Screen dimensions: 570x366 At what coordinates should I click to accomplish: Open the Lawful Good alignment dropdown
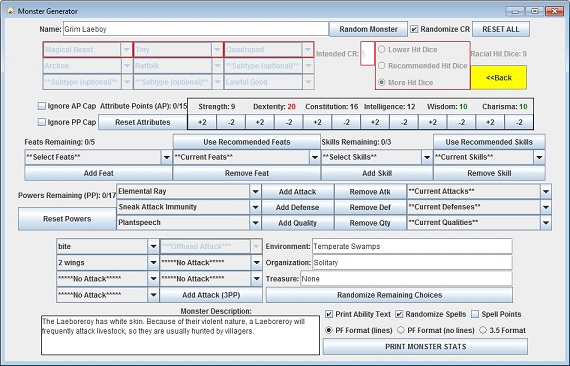coord(308,82)
